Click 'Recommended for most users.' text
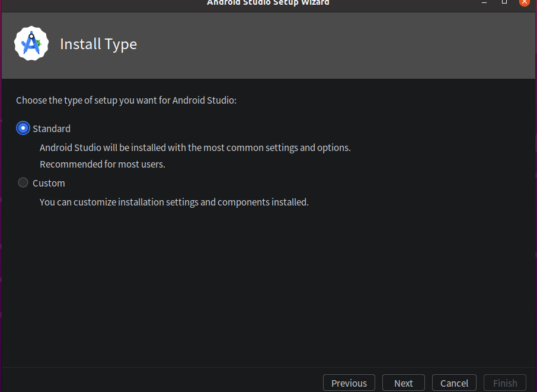 103,164
